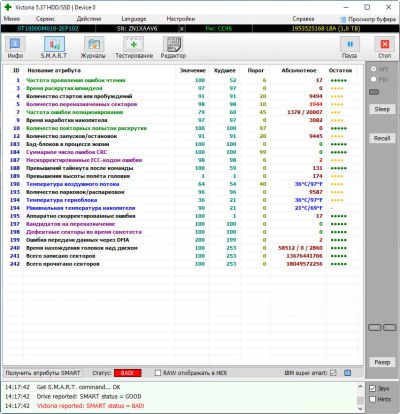Viewport: 400px width, 414px height.
Task: Click the green Victoria app icon
Action: point(8,7)
